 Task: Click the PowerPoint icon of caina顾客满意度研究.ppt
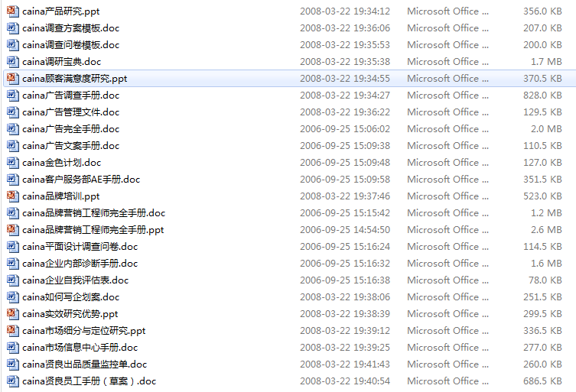tap(12, 78)
